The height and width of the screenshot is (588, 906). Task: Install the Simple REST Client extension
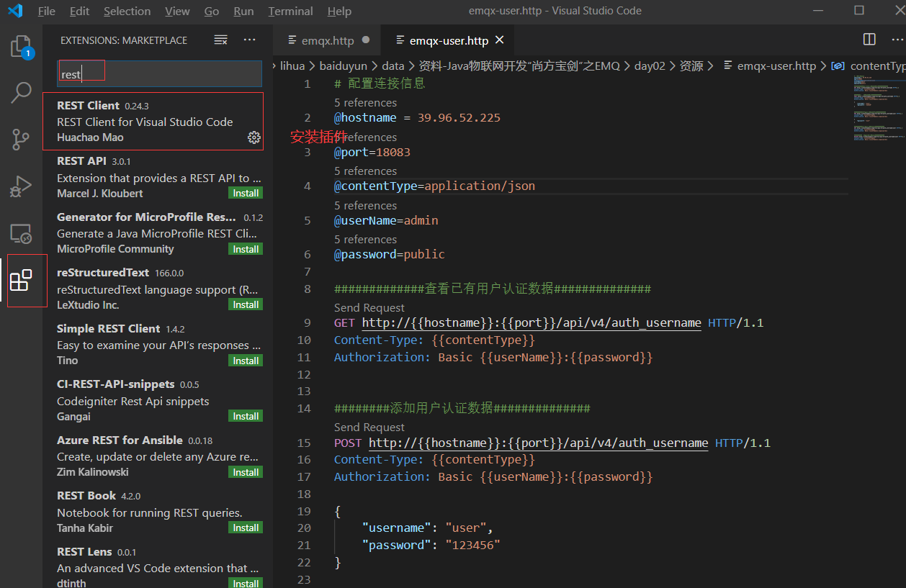pos(246,361)
